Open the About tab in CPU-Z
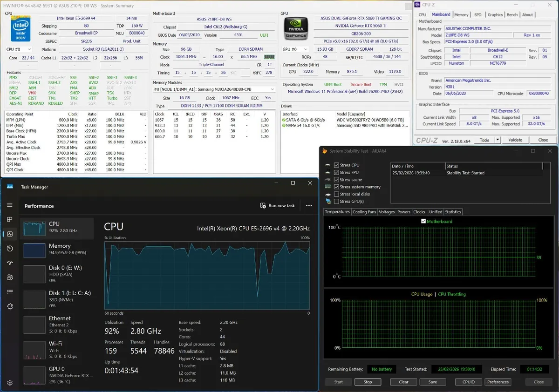The image size is (559, 392). [527, 14]
